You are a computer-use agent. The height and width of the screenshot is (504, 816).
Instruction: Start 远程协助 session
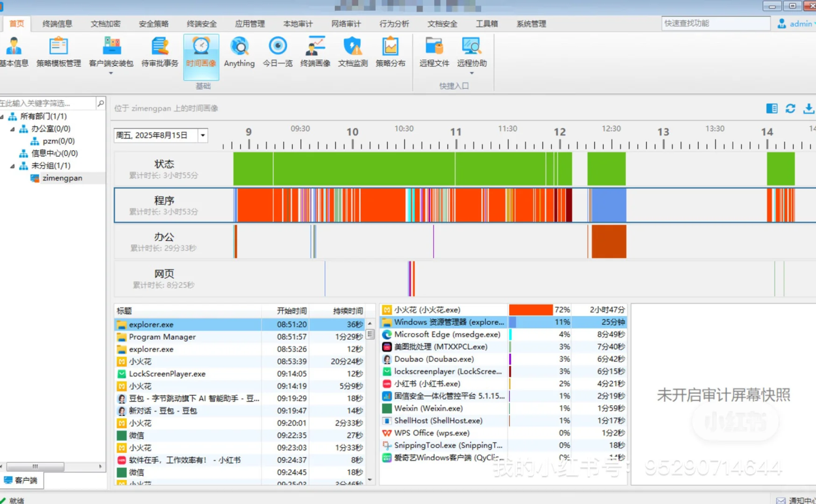(x=472, y=52)
